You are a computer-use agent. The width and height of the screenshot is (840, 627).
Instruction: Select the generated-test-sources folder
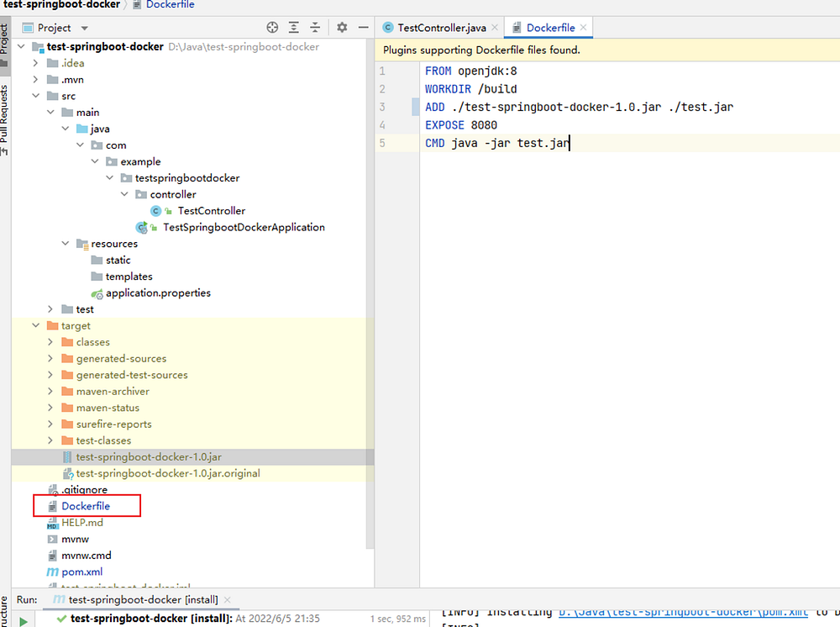(132, 375)
